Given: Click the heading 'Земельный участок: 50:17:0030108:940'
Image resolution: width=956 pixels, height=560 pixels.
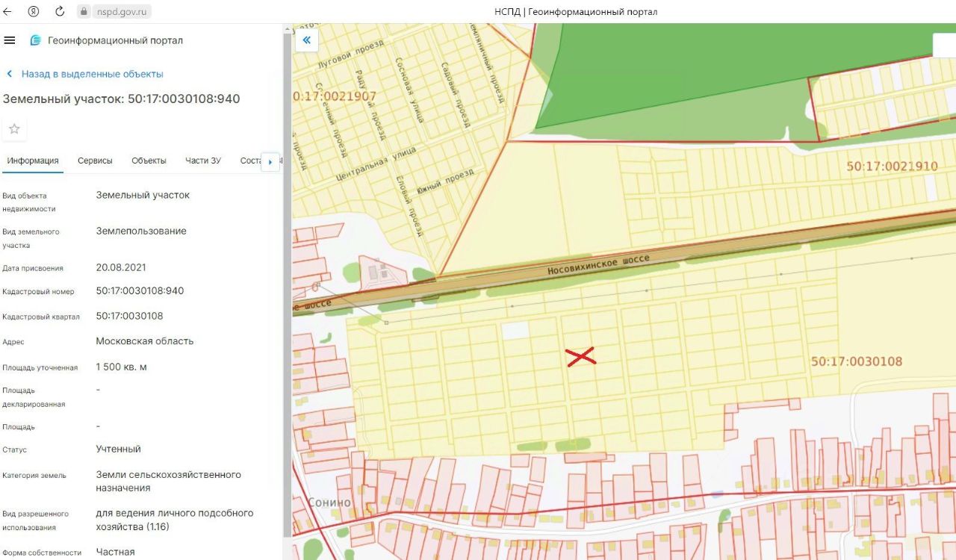Looking at the screenshot, I should pyautogui.click(x=121, y=99).
